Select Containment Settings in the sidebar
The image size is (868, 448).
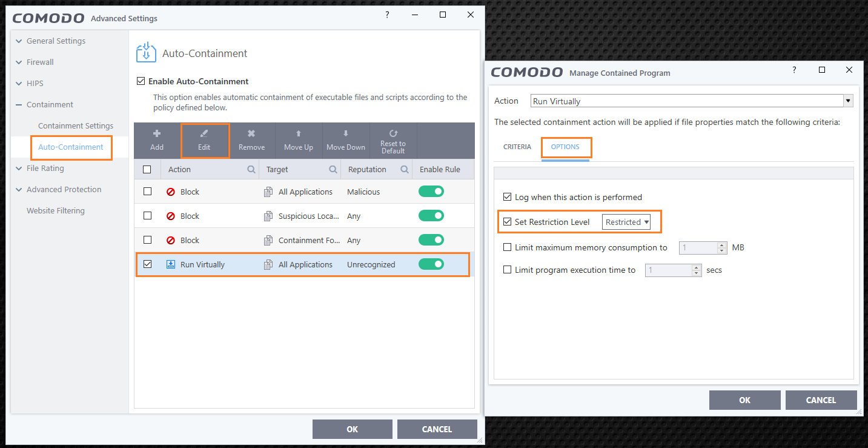(76, 126)
